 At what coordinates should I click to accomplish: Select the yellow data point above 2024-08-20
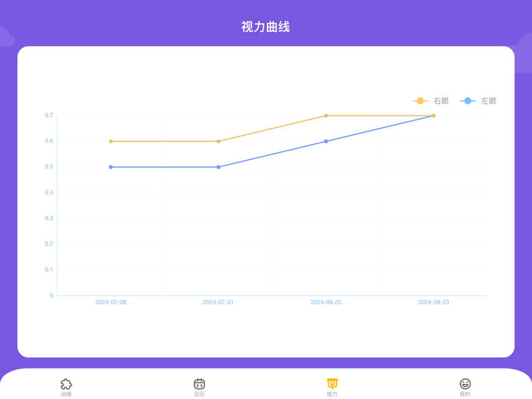[326, 115]
